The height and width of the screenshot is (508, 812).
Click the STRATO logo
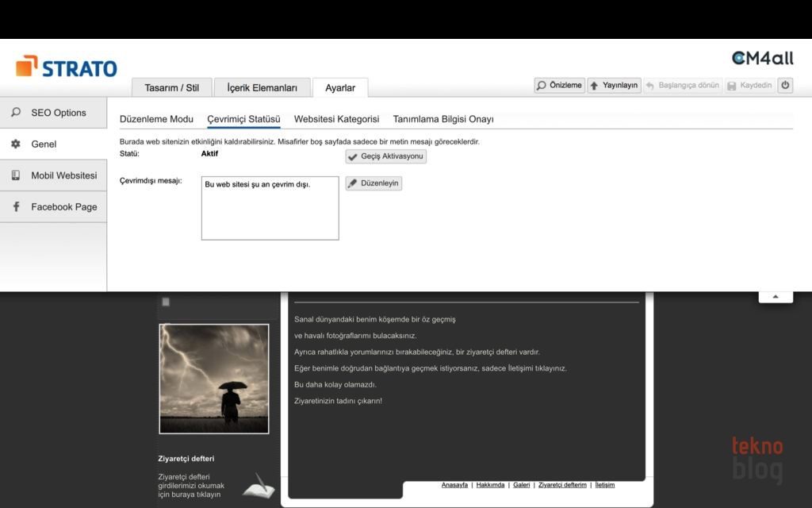(67, 67)
